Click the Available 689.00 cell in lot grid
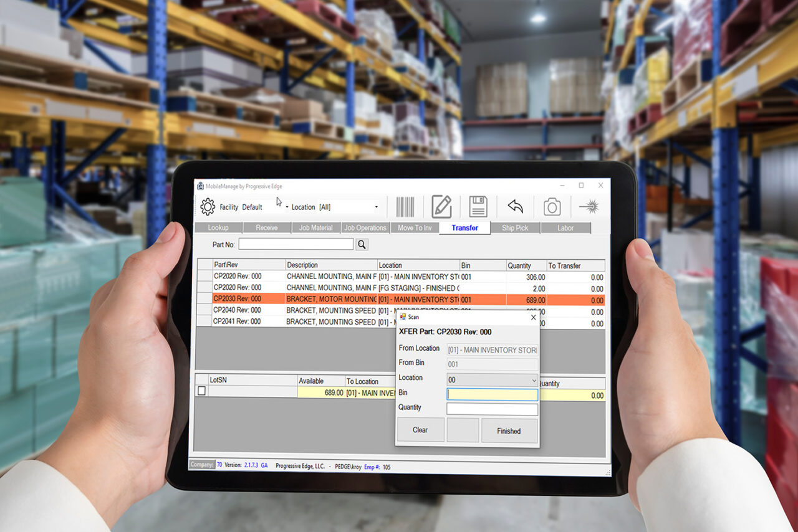The image size is (798, 532). 321,393
